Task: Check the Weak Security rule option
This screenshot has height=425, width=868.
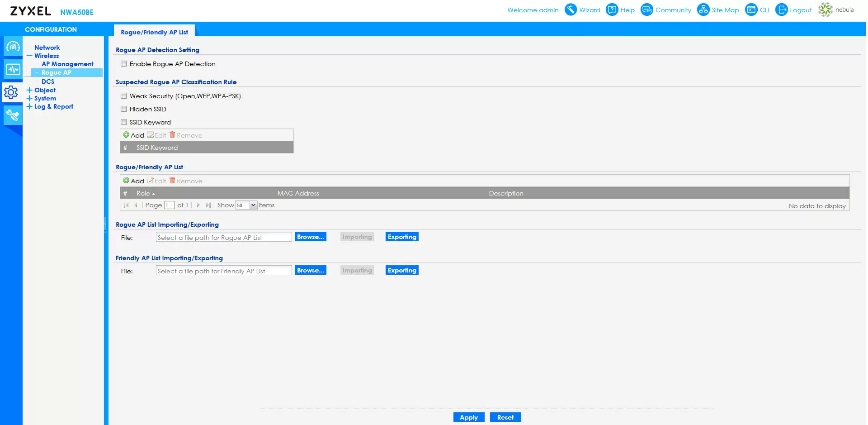Action: (x=124, y=96)
